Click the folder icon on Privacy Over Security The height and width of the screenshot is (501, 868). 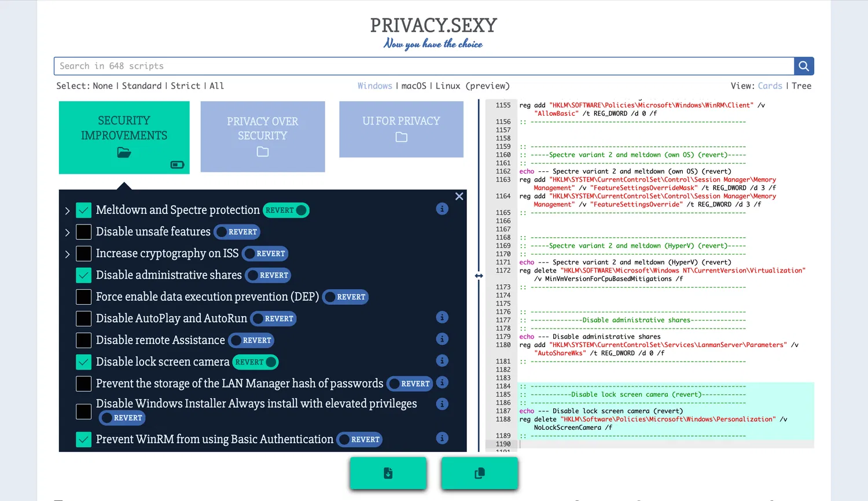click(263, 152)
